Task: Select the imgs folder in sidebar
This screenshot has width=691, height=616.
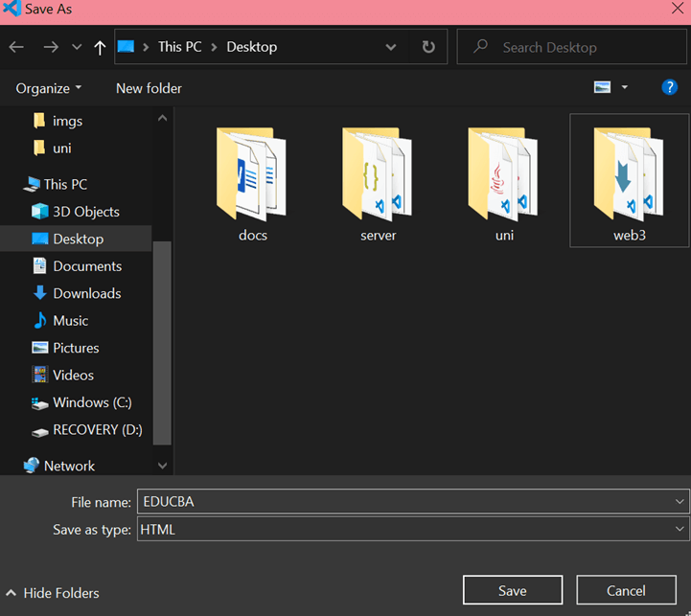Action: click(58, 121)
